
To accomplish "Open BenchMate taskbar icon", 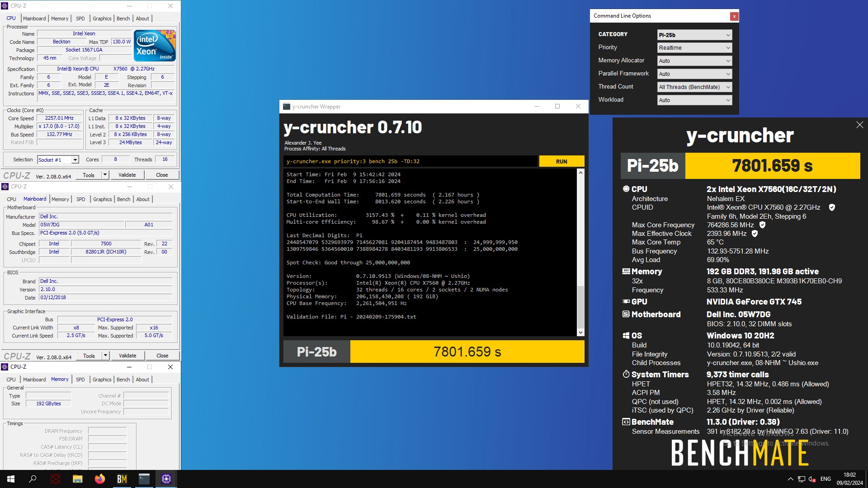I will (x=122, y=479).
